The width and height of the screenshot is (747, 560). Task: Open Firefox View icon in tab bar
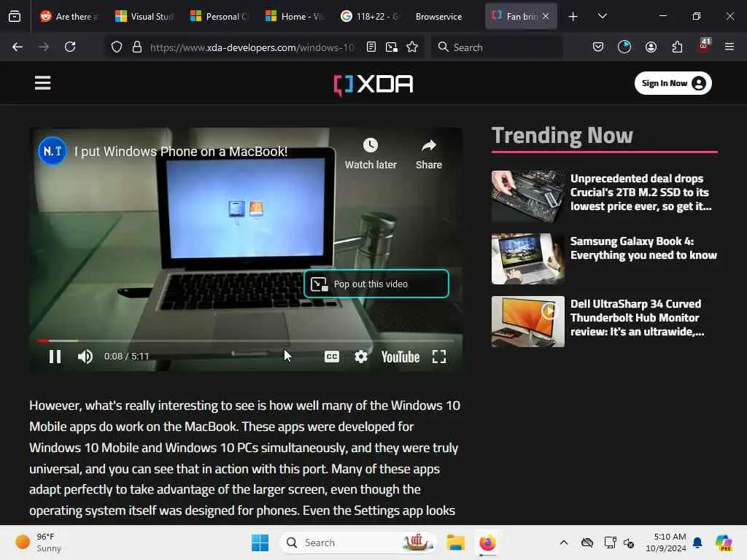point(15,16)
